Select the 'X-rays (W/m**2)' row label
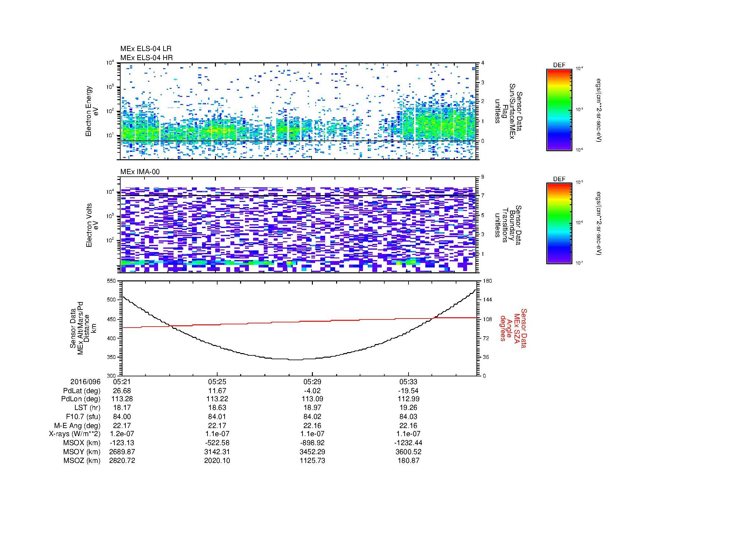Viewport: 756px width, 534px height. click(74, 434)
